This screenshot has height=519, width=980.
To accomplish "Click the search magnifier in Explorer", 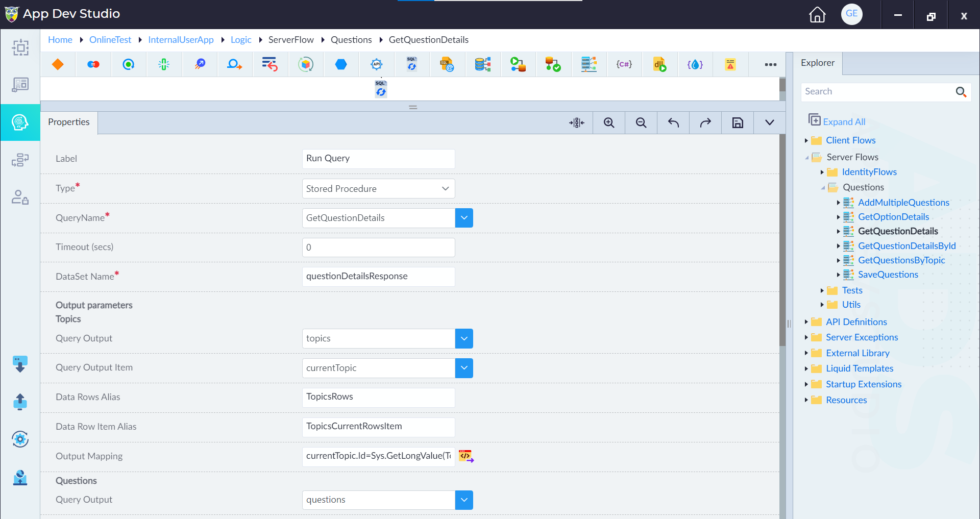I will pyautogui.click(x=961, y=92).
